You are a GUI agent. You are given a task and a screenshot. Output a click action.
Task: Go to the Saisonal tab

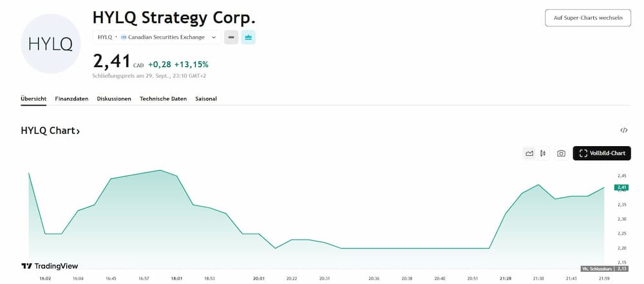206,99
